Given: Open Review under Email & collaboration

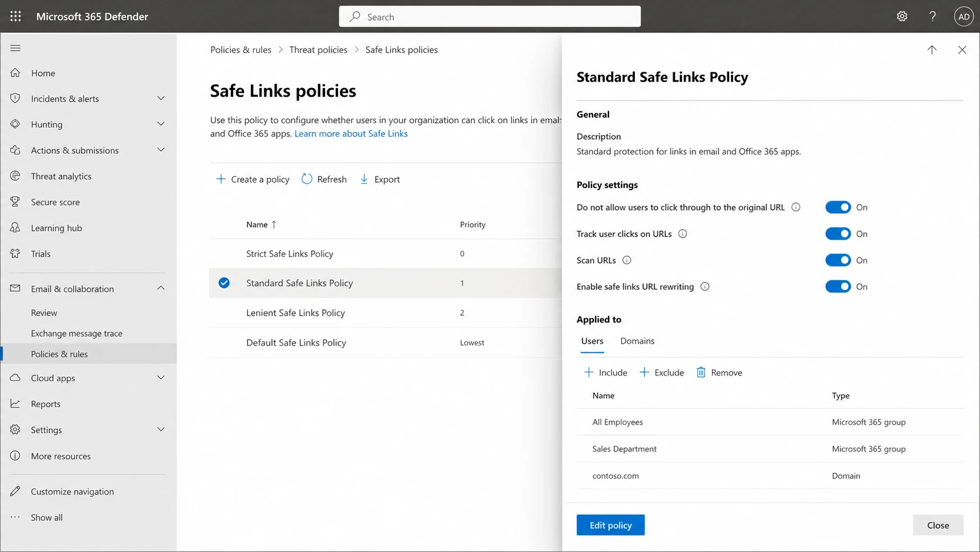Looking at the screenshot, I should tap(44, 313).
